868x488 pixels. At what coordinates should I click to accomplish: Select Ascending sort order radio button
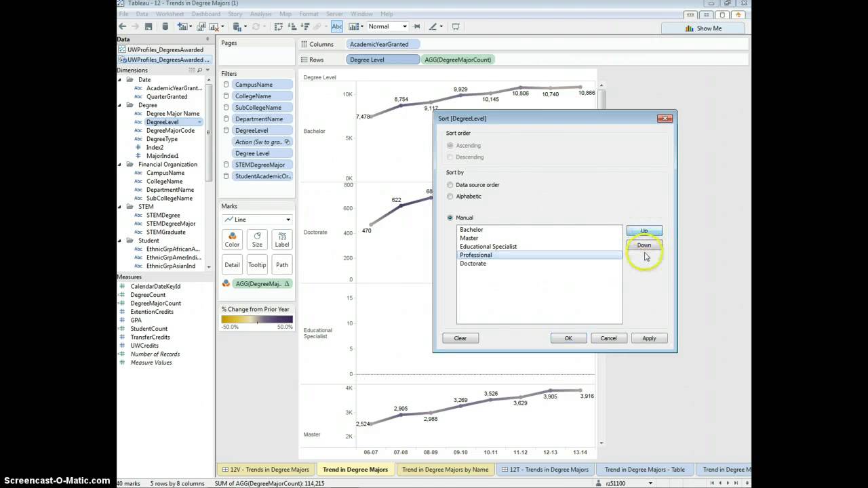point(450,145)
